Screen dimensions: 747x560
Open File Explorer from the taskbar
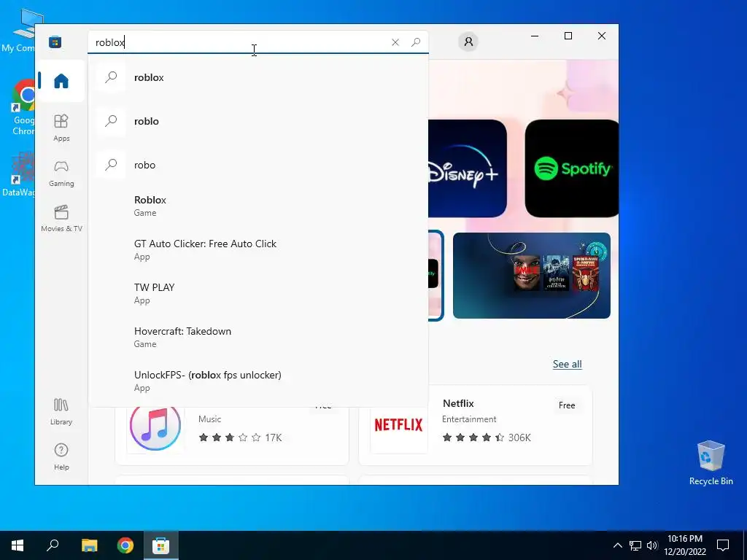click(89, 545)
